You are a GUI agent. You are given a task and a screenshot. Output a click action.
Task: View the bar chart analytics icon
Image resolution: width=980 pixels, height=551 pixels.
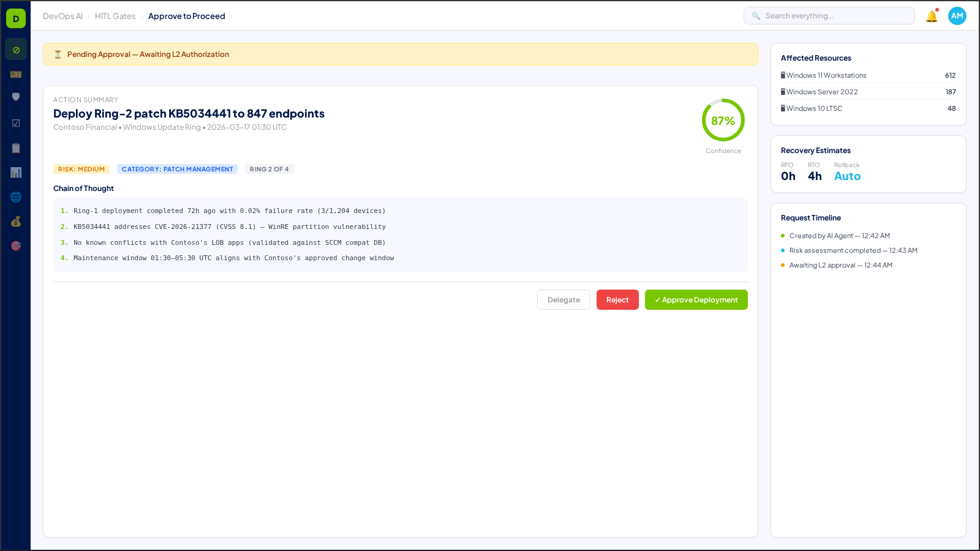(15, 172)
